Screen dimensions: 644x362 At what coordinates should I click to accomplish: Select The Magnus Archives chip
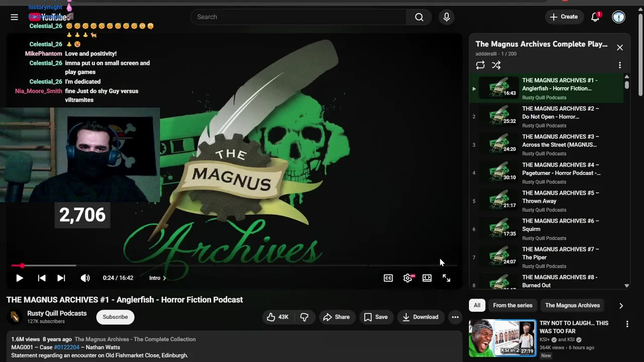572,306
